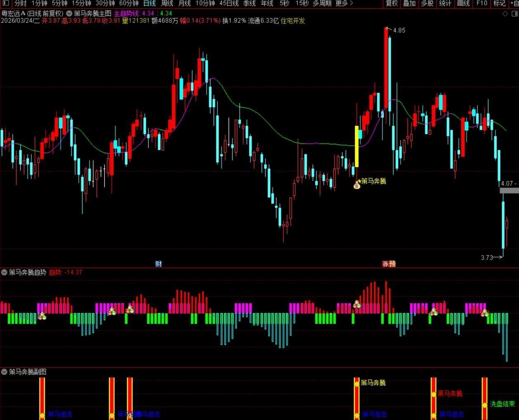Image resolution: width=519 pixels, height=420 pixels.
Task: Click the diamond icon at chart top-right
Action: (505, 14)
